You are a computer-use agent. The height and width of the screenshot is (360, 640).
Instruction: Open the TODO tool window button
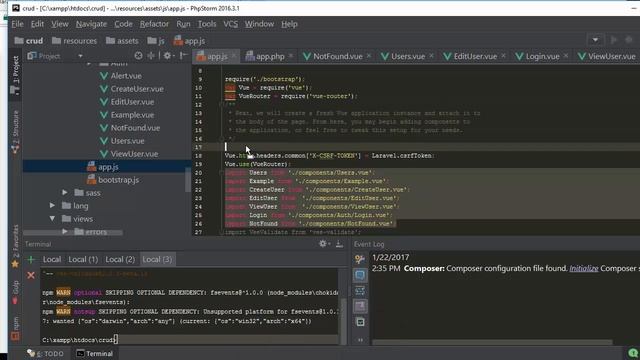(x=46, y=353)
